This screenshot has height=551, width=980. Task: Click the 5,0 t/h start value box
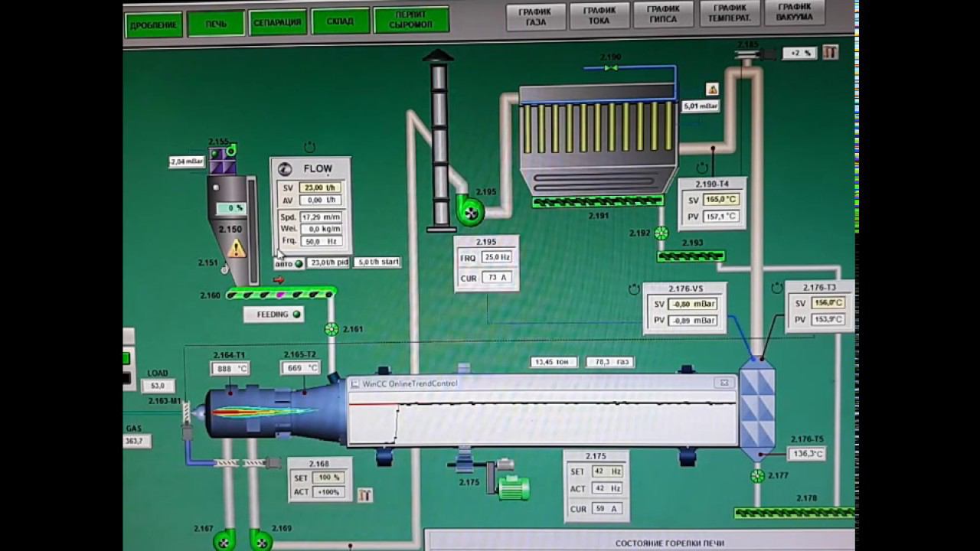(x=377, y=262)
